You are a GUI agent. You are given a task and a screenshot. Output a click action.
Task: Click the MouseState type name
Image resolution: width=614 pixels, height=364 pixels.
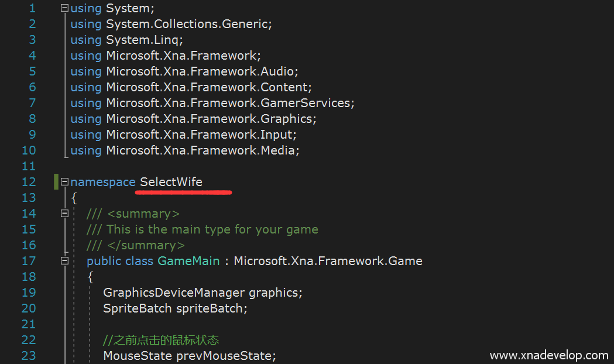tap(138, 356)
